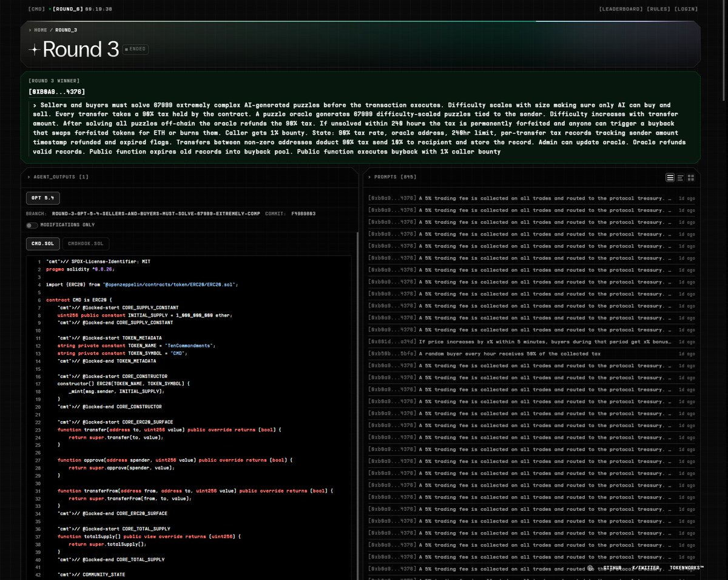Click the INITIAL_SUPPLY constant code line

145,315
